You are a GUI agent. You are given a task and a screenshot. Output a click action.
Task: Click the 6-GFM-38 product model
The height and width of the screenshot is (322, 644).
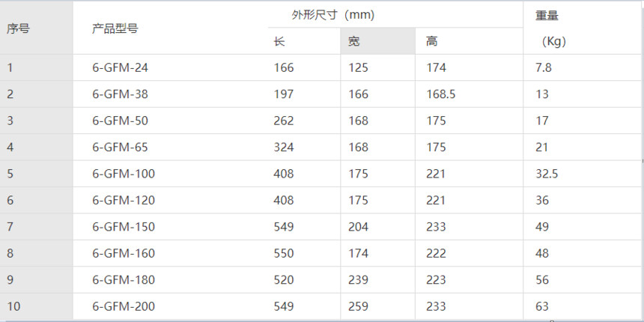(x=121, y=94)
